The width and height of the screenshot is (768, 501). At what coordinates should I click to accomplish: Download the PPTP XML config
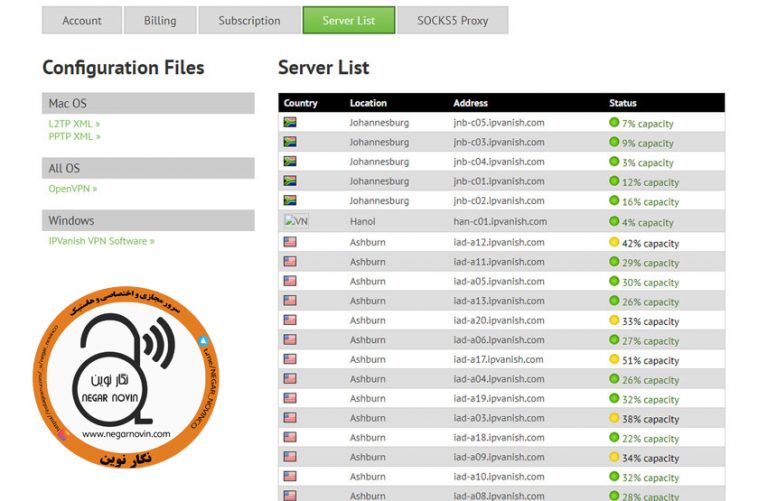[x=74, y=136]
